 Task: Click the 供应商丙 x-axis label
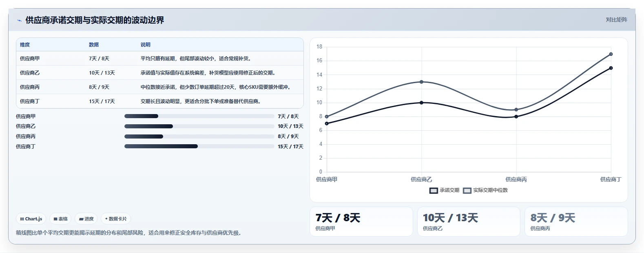point(516,180)
